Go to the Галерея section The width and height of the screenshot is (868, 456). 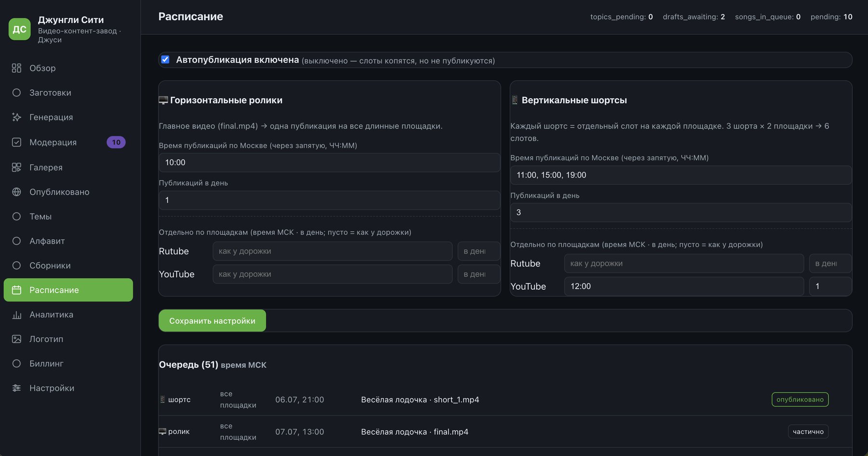[68, 167]
